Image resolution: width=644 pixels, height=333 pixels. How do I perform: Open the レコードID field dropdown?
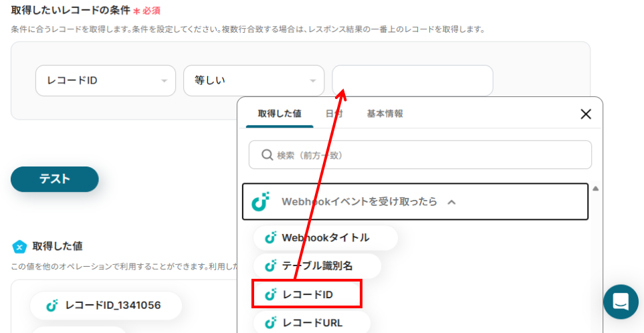(x=106, y=80)
